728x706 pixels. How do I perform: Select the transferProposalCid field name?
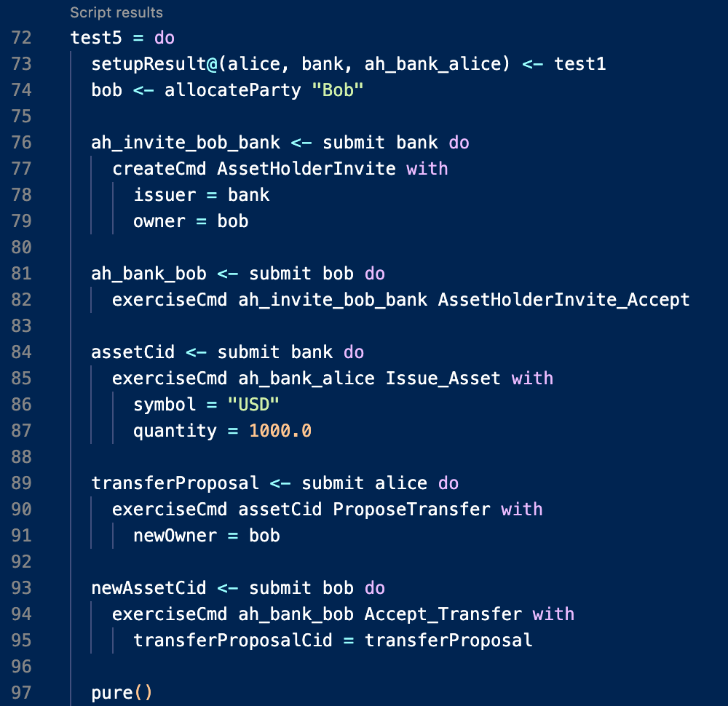coord(233,640)
